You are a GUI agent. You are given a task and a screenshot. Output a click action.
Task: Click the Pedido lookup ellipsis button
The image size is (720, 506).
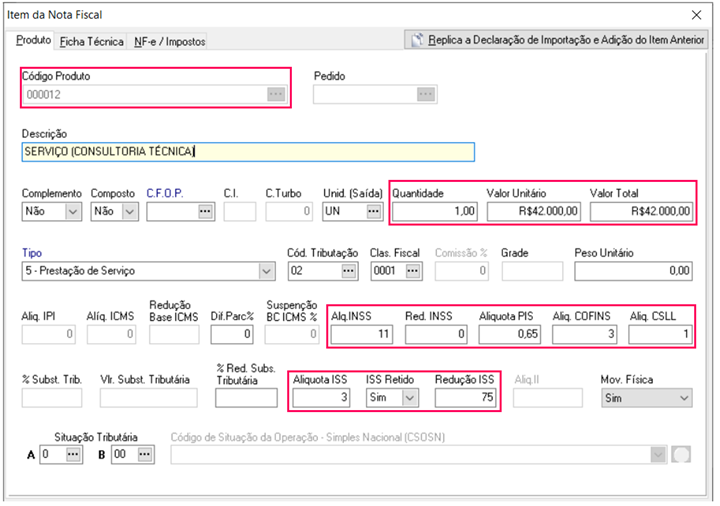(x=426, y=95)
